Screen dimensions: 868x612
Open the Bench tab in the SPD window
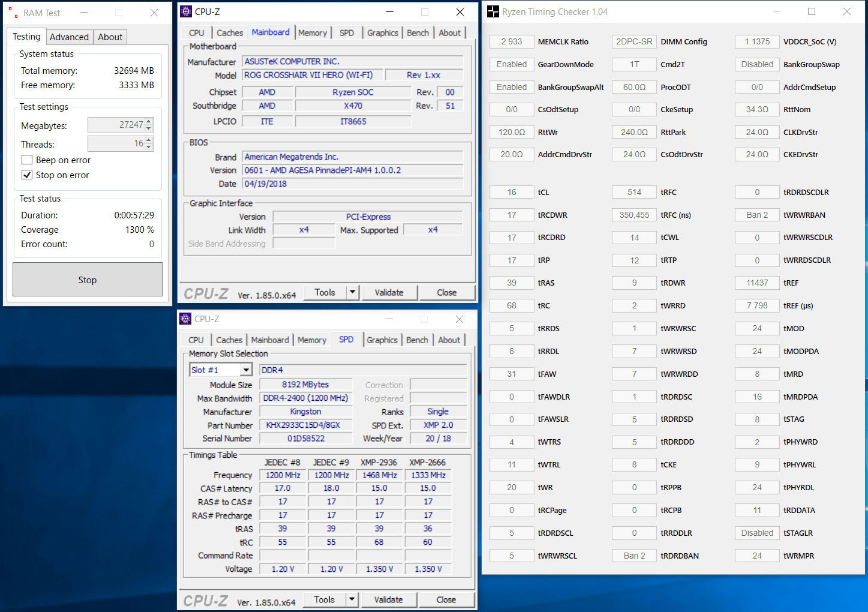click(x=417, y=340)
